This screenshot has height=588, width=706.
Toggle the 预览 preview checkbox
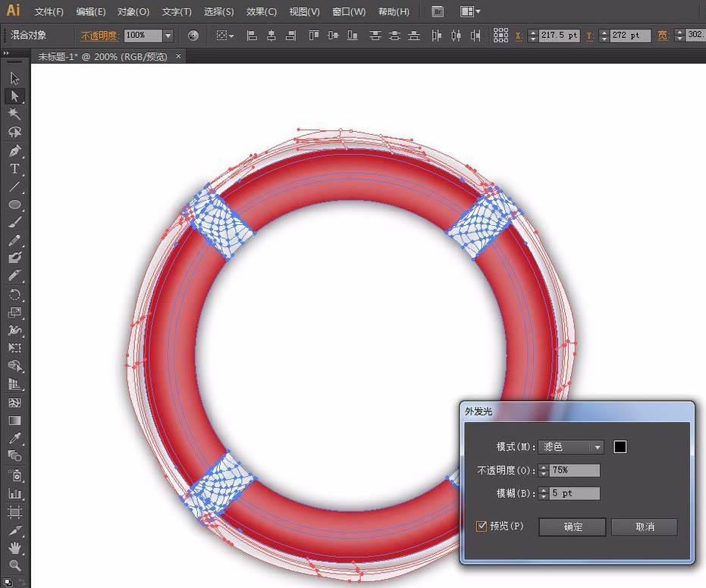click(x=482, y=526)
